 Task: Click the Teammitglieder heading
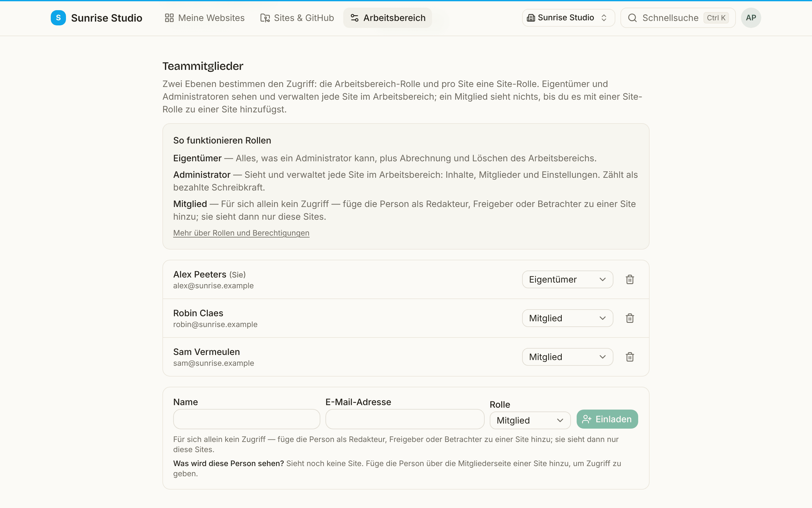click(203, 66)
